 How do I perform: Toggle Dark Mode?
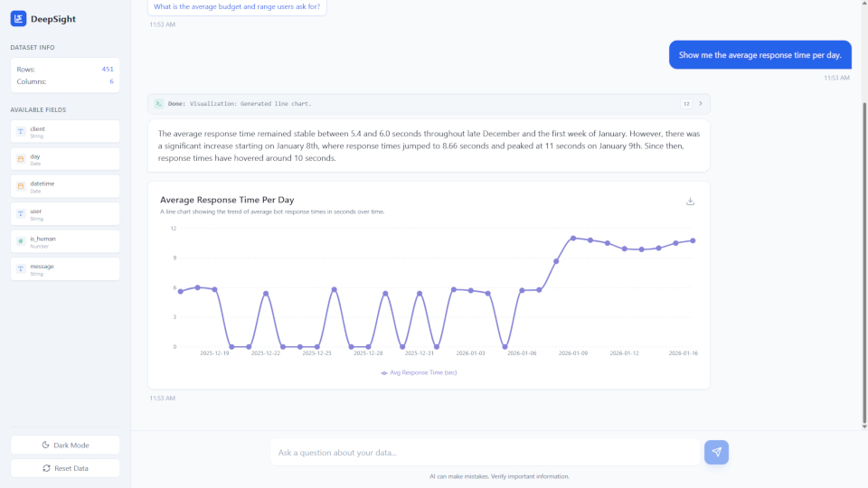click(65, 445)
